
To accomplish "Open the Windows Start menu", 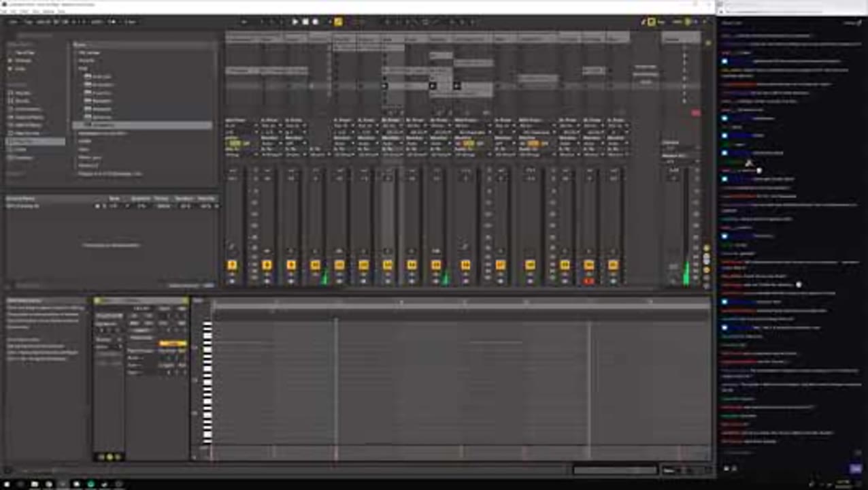I will (x=6, y=484).
